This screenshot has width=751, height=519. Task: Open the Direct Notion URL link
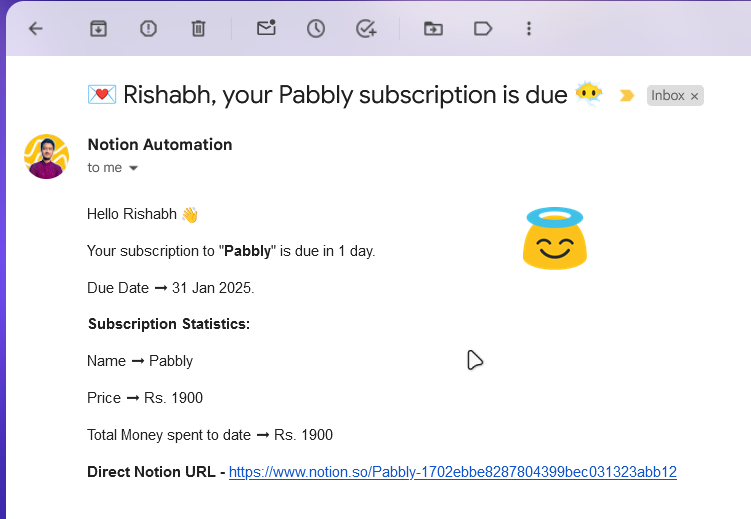453,472
